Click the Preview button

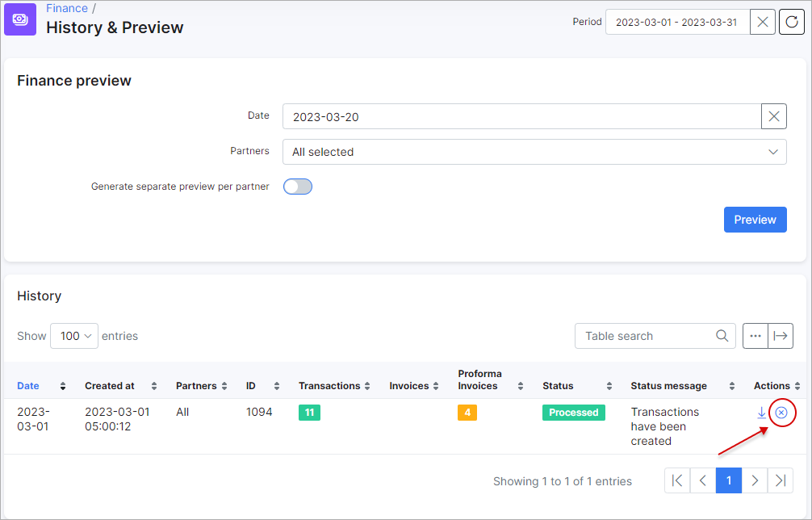(754, 219)
